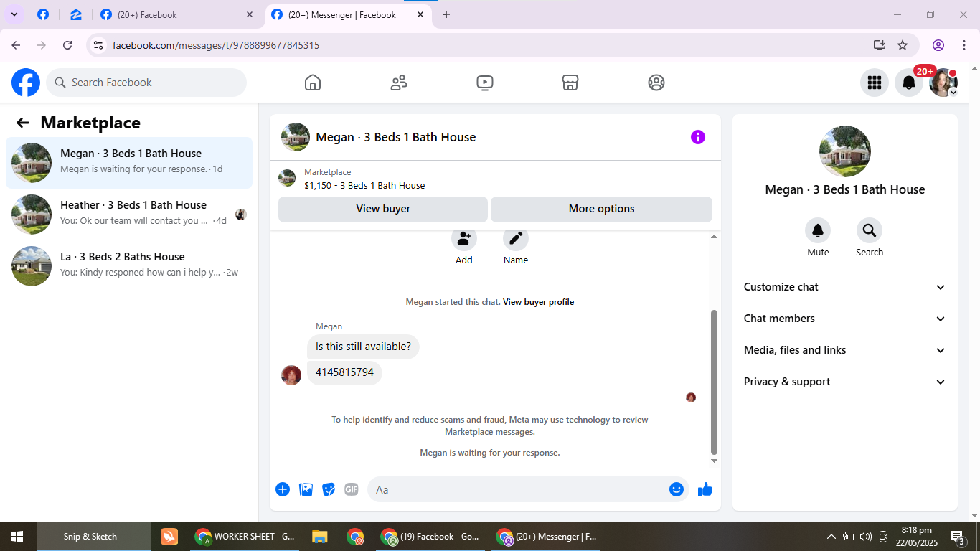The width and height of the screenshot is (980, 551).
Task: View site information icon in address bar
Action: tap(99, 45)
